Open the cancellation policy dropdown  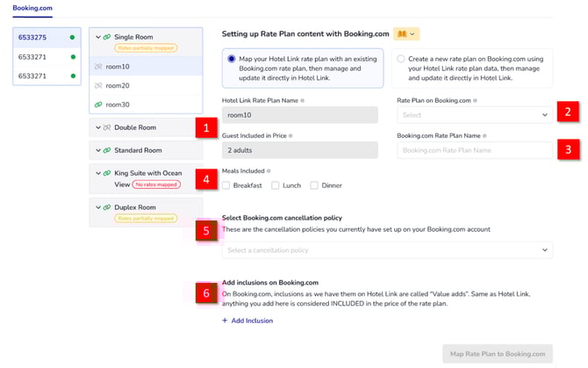click(387, 250)
